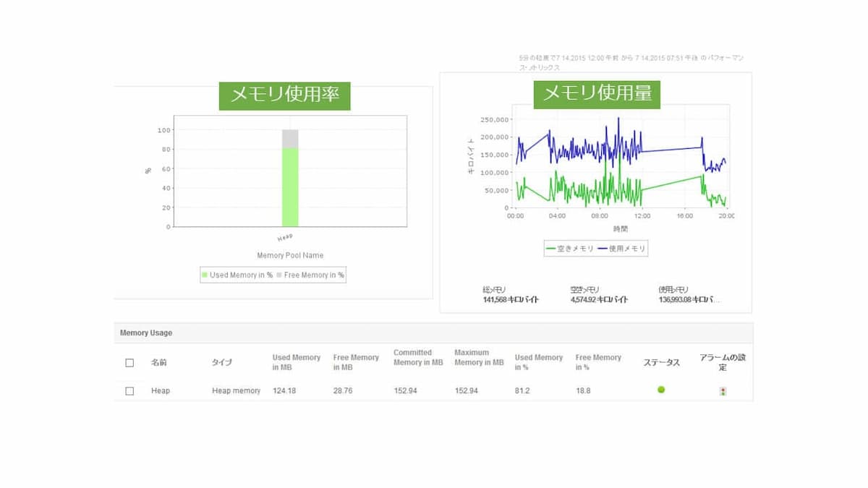Screen dimensions: 868x488
Task: Check the Heap row checkbox
Action: 129,390
